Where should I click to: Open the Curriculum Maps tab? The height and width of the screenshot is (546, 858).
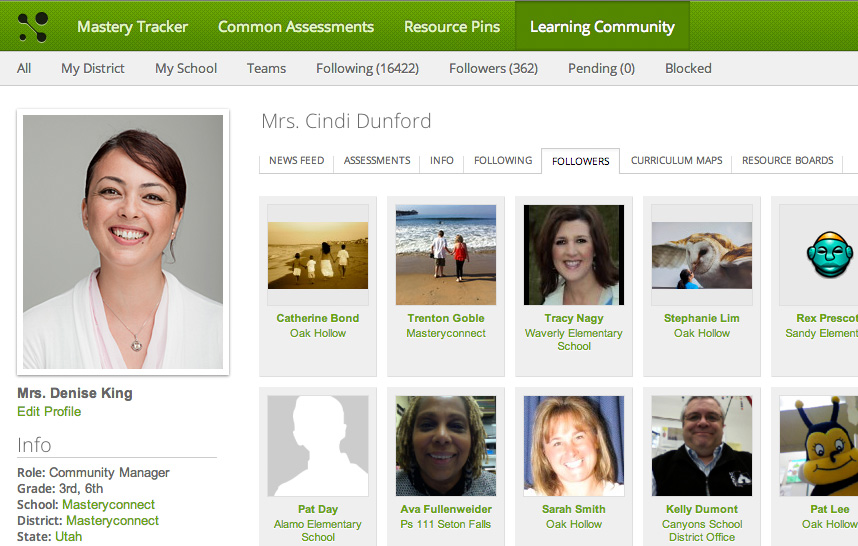676,160
